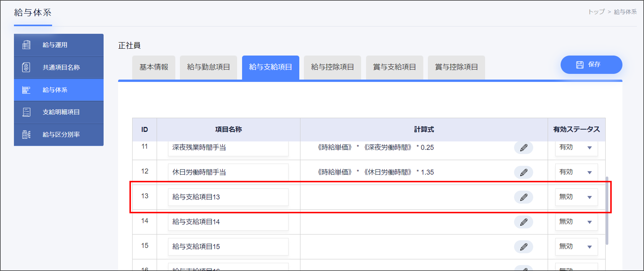644x271 pixels.
Task: Select the 給与控除項目 tab
Action: click(x=332, y=67)
